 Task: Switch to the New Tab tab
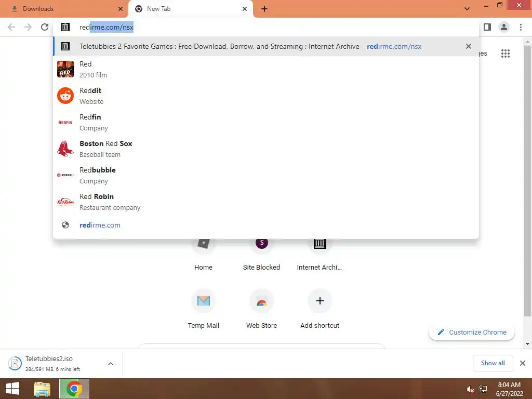190,9
